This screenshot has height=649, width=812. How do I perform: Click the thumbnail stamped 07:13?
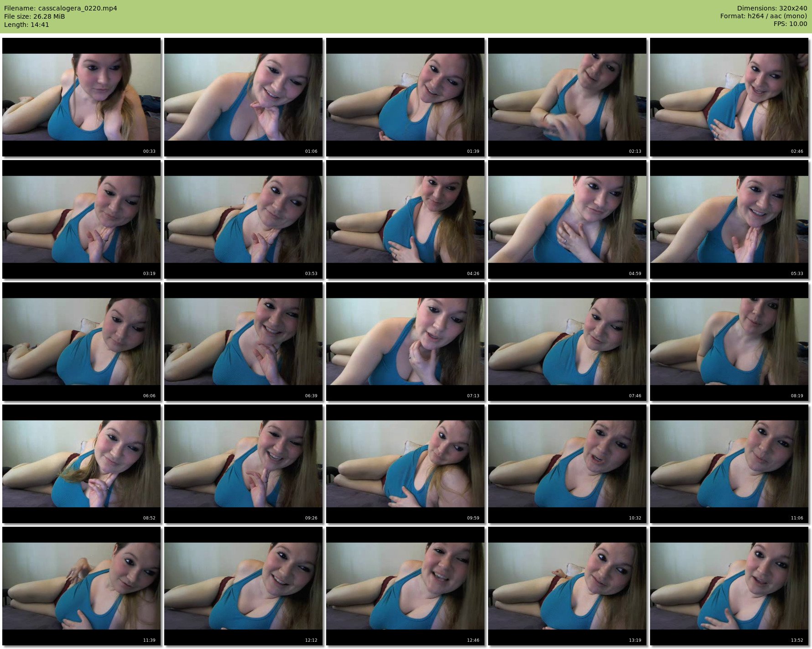point(406,342)
